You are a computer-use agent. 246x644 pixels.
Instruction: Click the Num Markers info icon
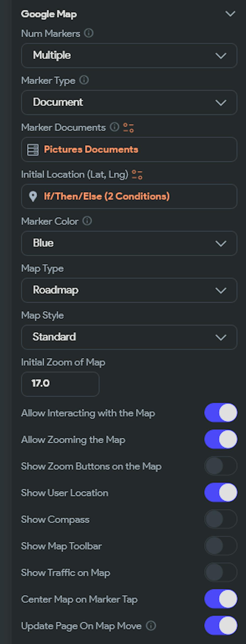(89, 33)
